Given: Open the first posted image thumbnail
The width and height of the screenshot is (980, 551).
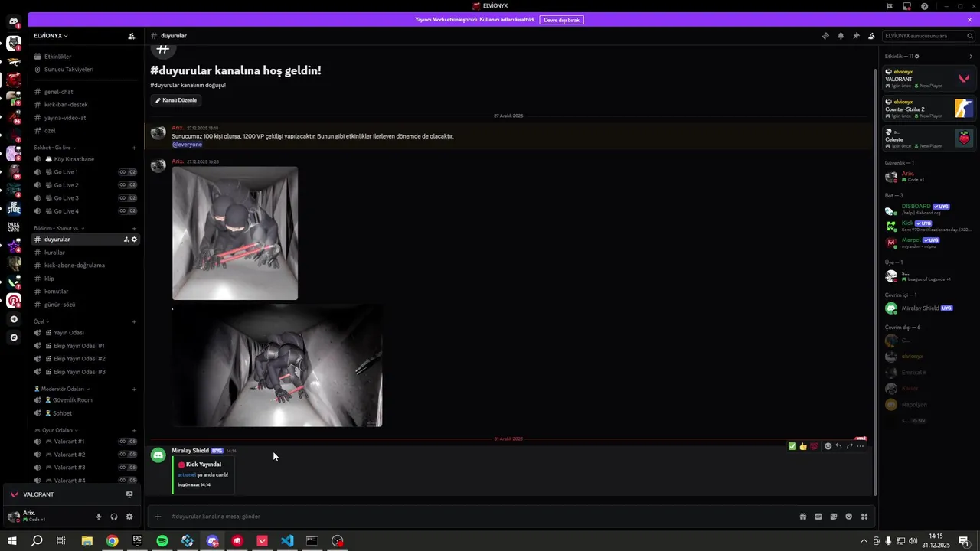Looking at the screenshot, I should pyautogui.click(x=235, y=233).
